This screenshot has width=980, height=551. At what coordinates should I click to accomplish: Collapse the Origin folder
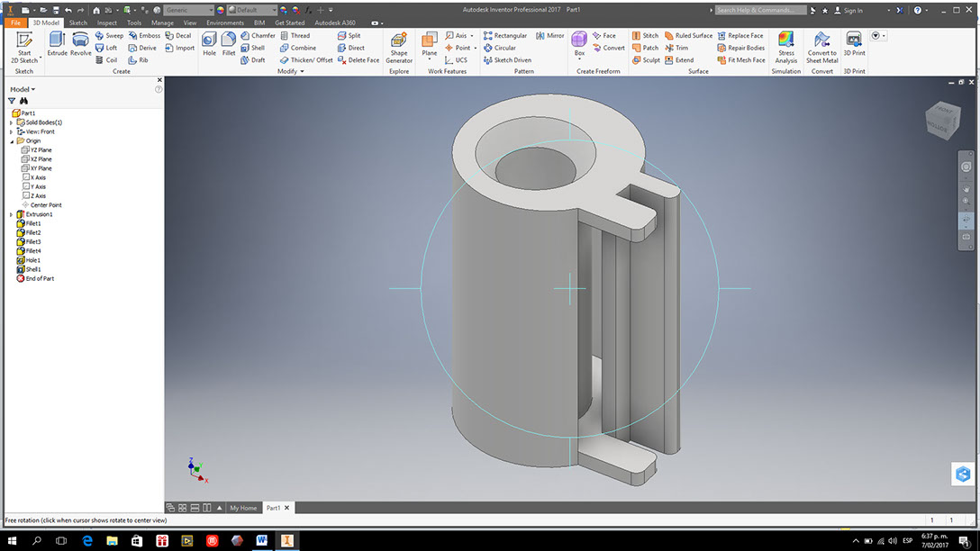11,141
